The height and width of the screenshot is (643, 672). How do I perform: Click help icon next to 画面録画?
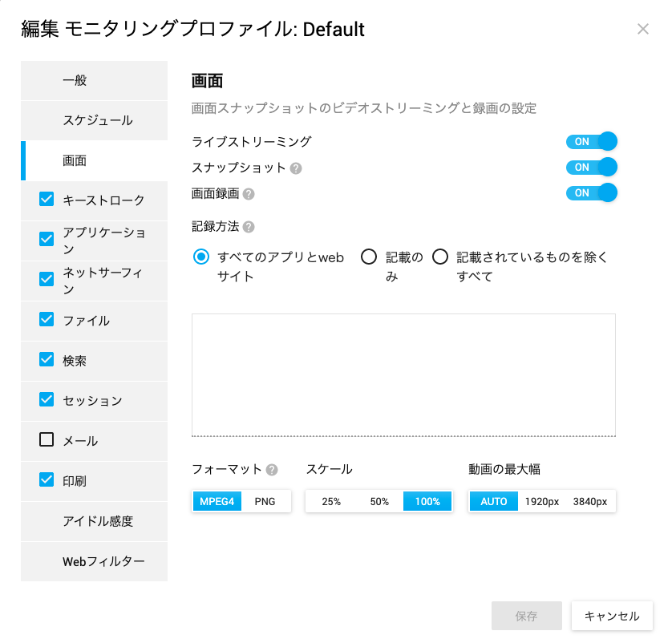click(x=249, y=194)
